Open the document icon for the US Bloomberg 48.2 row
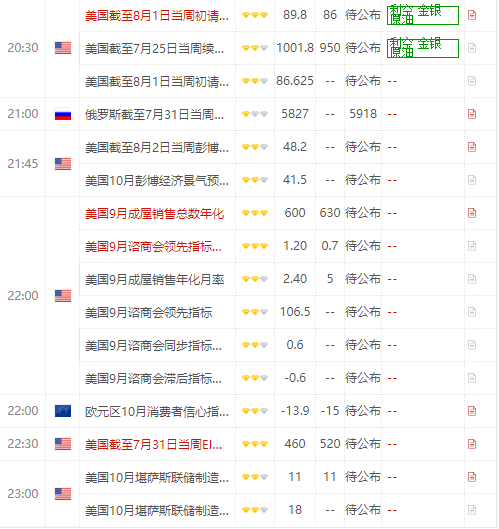The width and height of the screenshot is (499, 529). pos(472,147)
